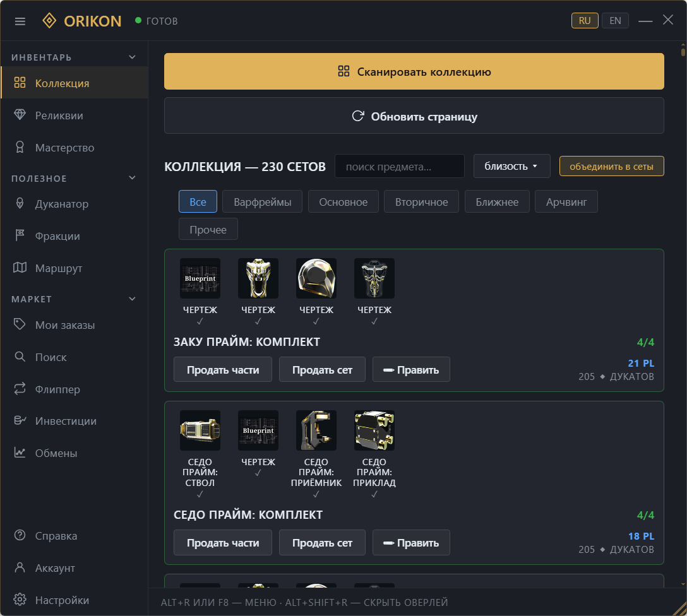Select the Прочее filter tab

(208, 229)
